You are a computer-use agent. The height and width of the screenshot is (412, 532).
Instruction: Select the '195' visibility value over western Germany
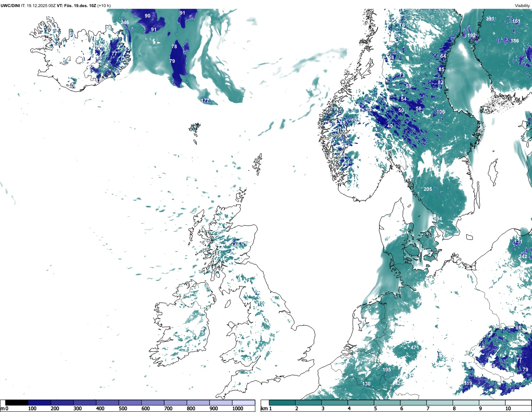click(387, 370)
